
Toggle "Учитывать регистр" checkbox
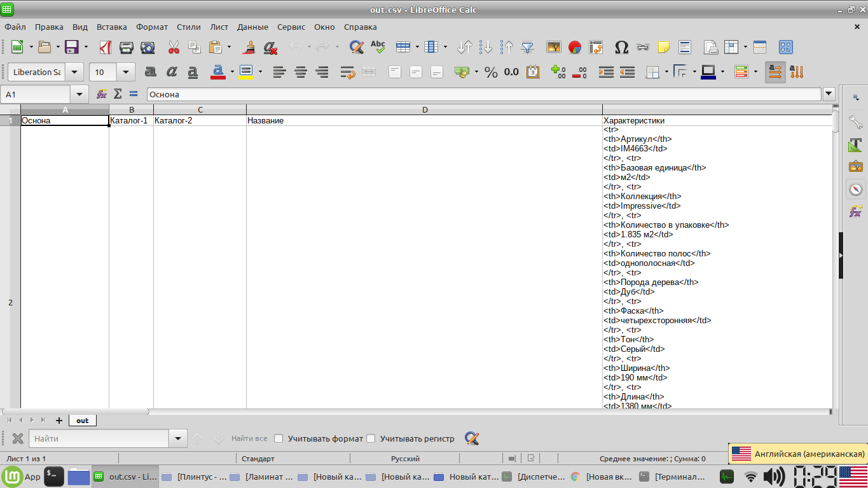pyautogui.click(x=371, y=438)
